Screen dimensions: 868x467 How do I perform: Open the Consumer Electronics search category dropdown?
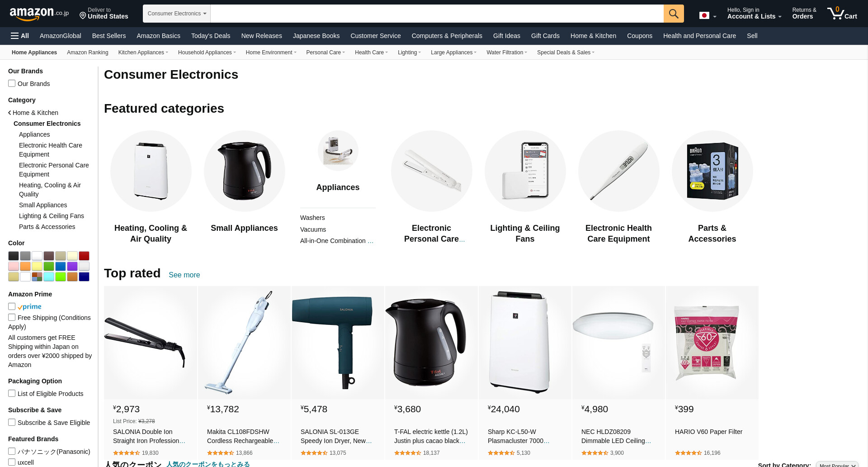tap(177, 14)
